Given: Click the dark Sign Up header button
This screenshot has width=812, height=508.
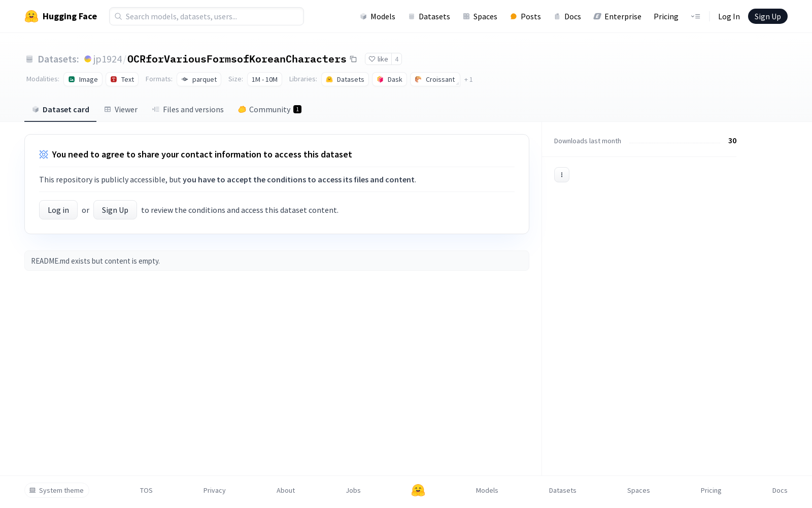Looking at the screenshot, I should [767, 16].
